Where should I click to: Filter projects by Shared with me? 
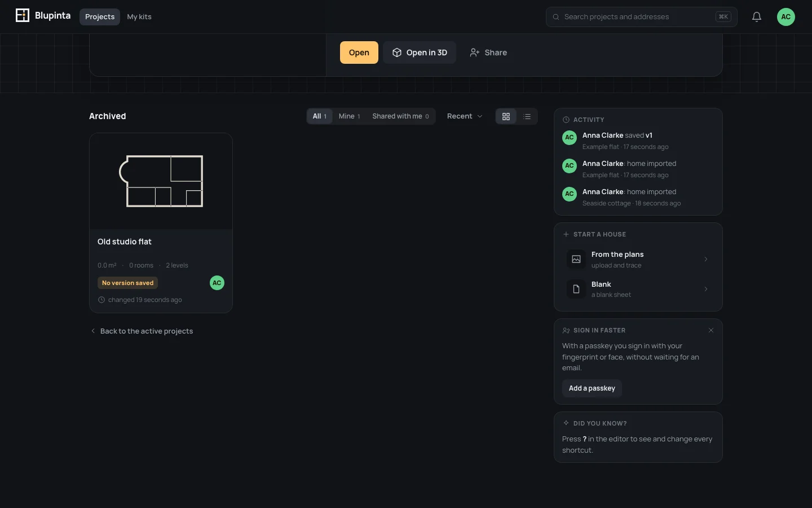(400, 116)
